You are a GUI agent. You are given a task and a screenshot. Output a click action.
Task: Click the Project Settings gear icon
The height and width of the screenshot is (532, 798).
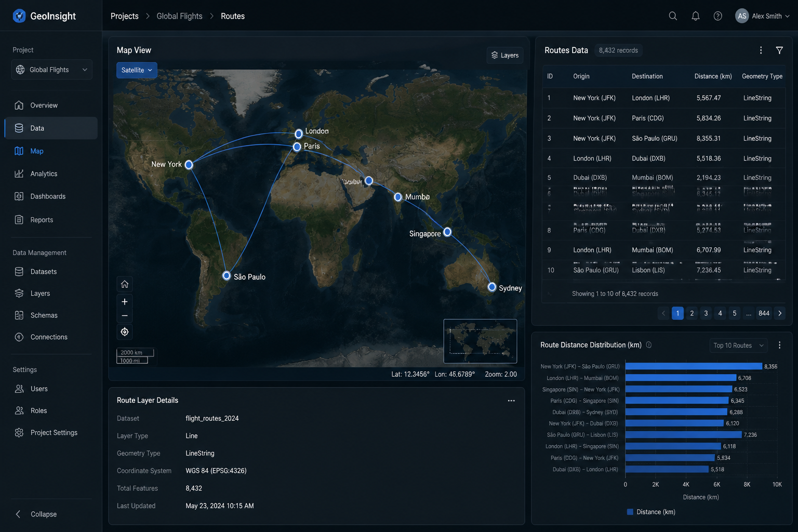pos(19,433)
